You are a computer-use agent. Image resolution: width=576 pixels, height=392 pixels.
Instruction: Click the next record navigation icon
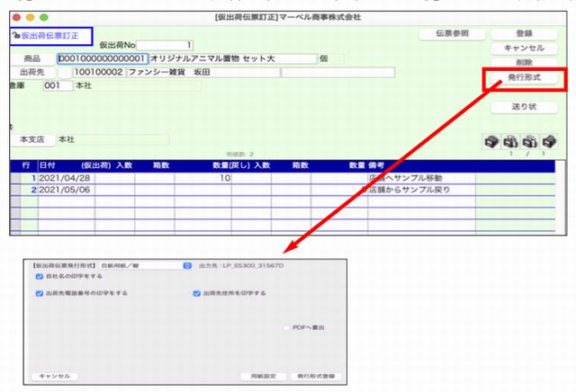click(533, 141)
